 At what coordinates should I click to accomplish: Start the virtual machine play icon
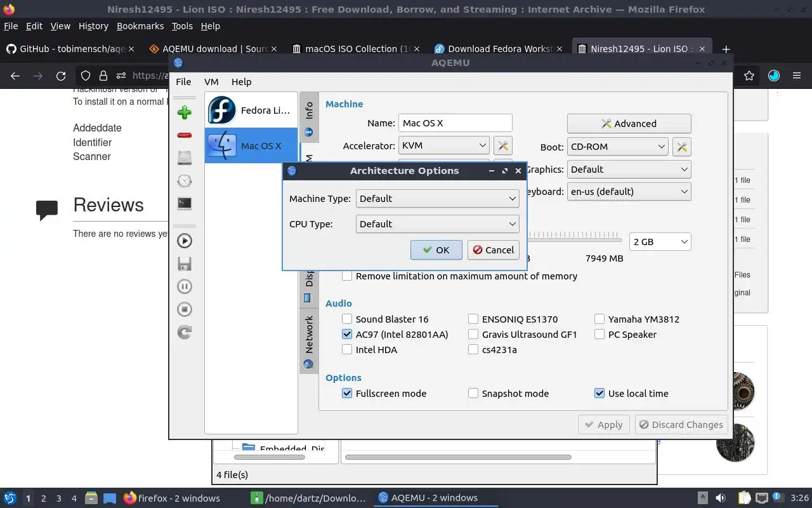pyautogui.click(x=185, y=241)
